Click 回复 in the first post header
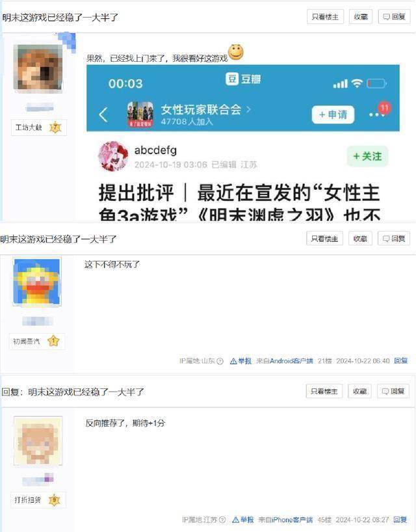 (395, 17)
